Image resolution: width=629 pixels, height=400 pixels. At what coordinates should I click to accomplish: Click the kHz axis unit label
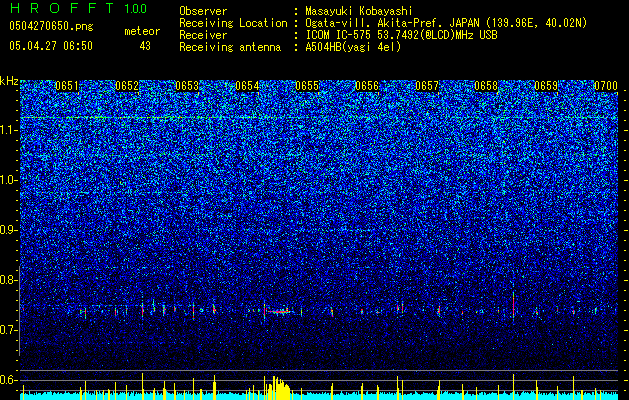[x=10, y=81]
